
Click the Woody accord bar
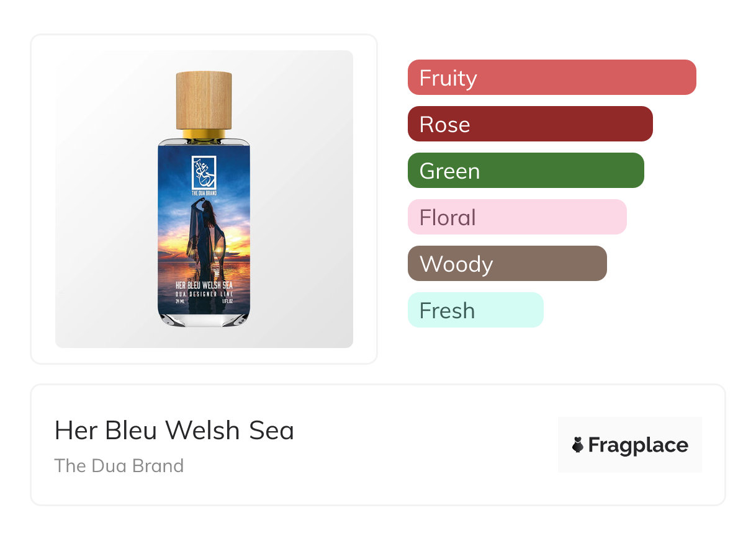tap(506, 264)
